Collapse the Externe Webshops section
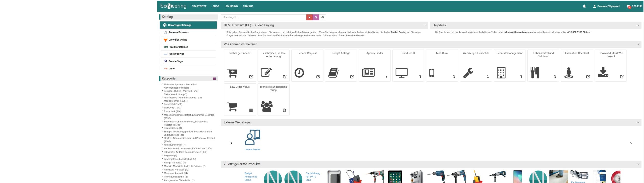The width and height of the screenshot is (644, 183). [x=638, y=122]
